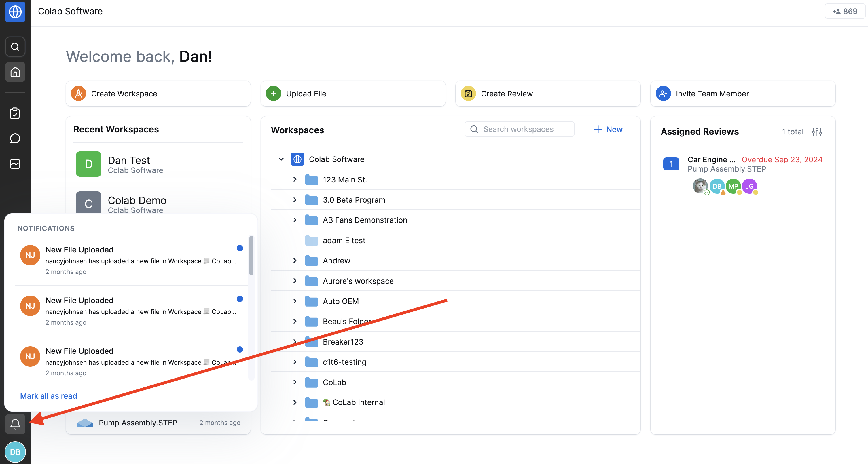Image resolution: width=868 pixels, height=464 pixels.
Task: Click the Colab Software globe logo
Action: pos(15,12)
